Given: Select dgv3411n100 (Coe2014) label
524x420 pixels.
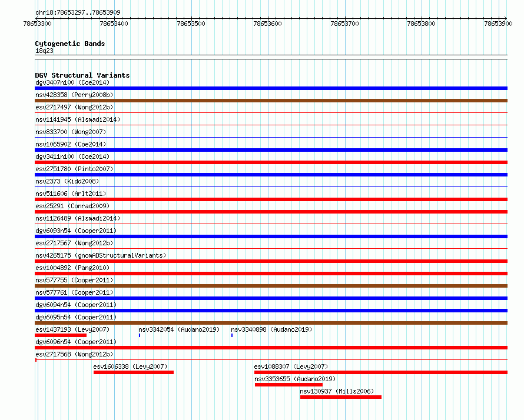Looking at the screenshot, I should click(x=72, y=156).
